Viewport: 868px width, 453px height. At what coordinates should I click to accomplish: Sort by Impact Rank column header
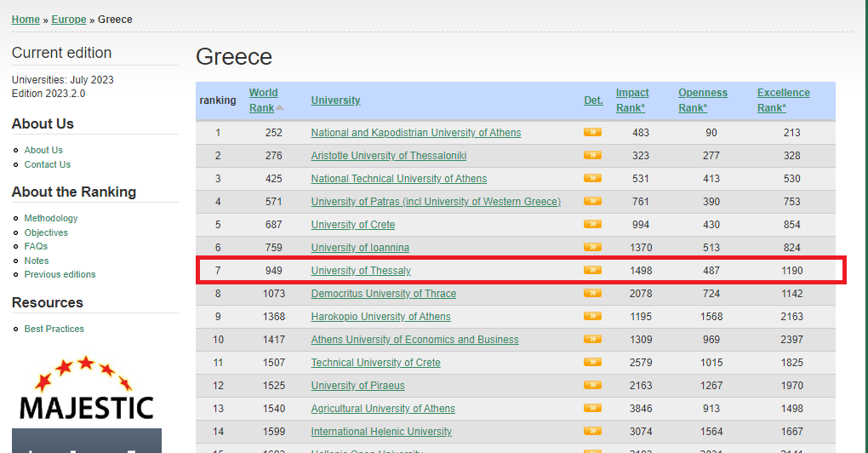(631, 100)
